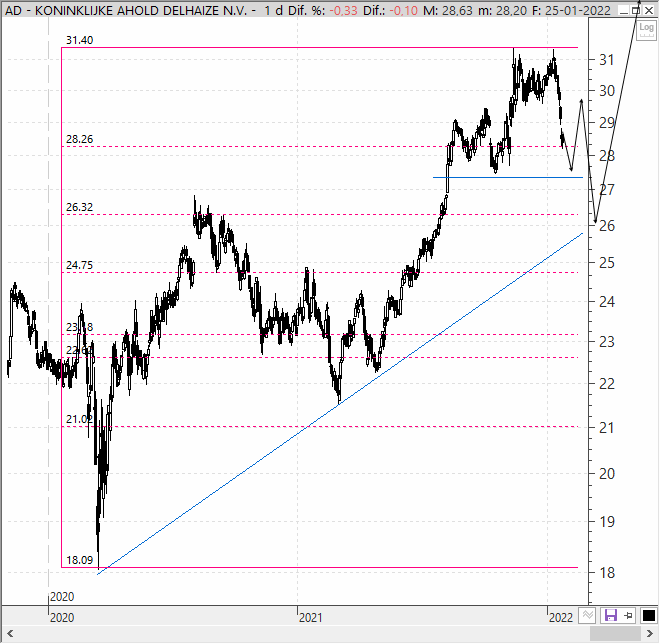Close the AD chart window
This screenshot has width=660, height=644.
click(649, 11)
